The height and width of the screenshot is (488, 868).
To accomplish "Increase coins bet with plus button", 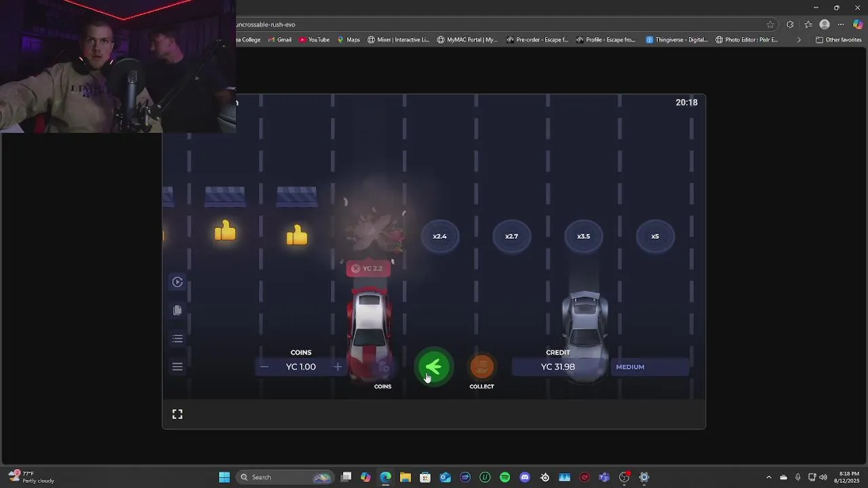I will click(338, 367).
